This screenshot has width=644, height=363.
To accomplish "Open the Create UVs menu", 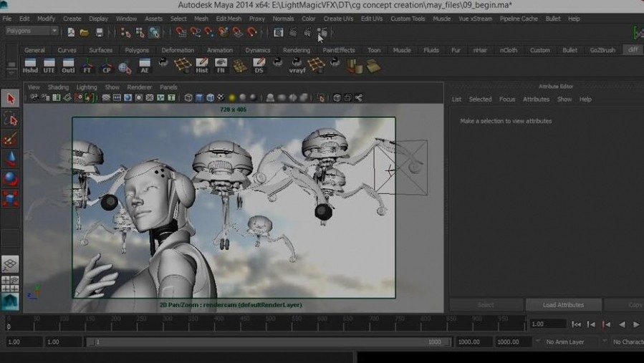I will click(x=338, y=19).
